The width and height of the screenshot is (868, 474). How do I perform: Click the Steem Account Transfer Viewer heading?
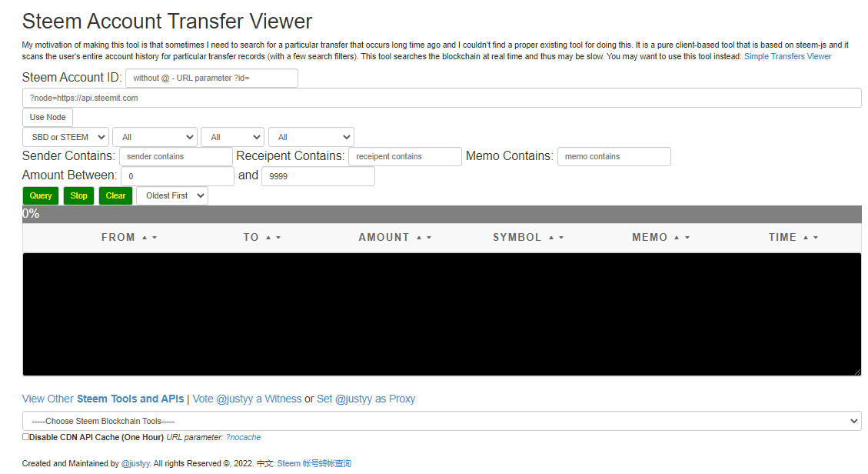click(x=167, y=21)
